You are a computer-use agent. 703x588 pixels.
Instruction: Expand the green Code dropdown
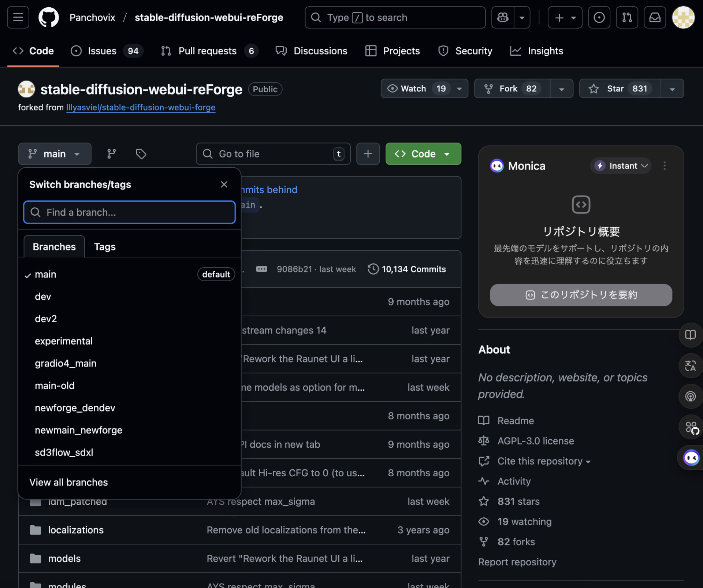(423, 154)
